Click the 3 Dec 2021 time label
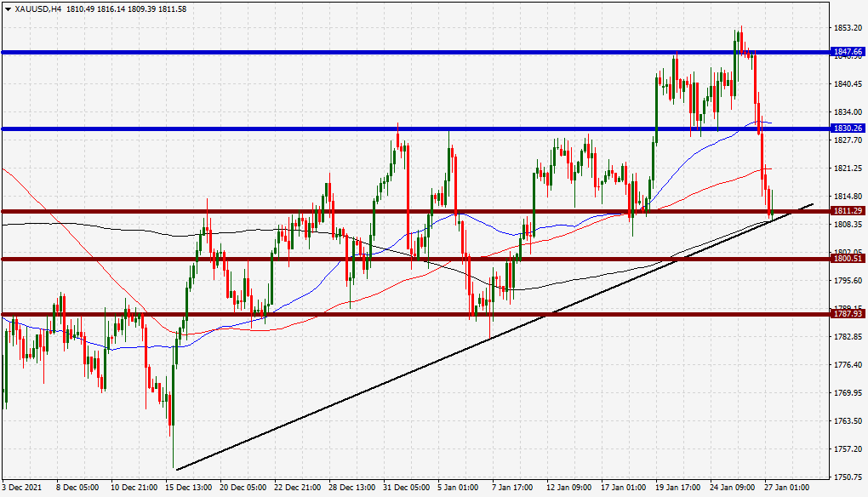 [21, 488]
